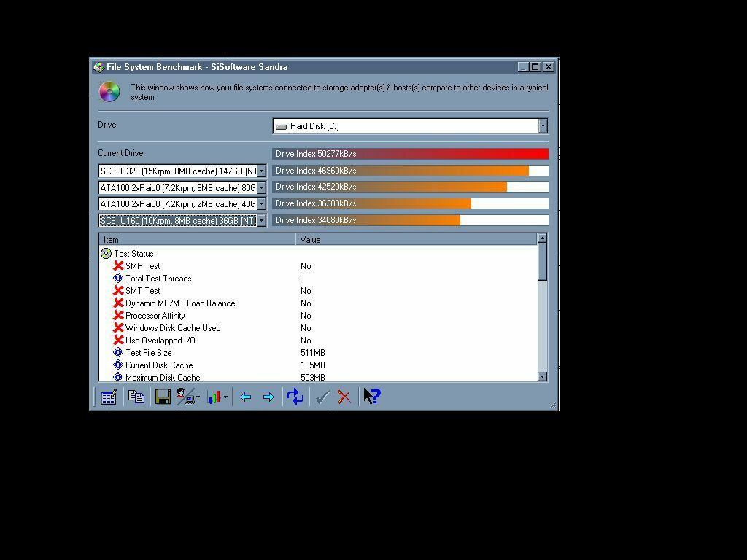Select the Current Disk Cache row text

click(159, 365)
